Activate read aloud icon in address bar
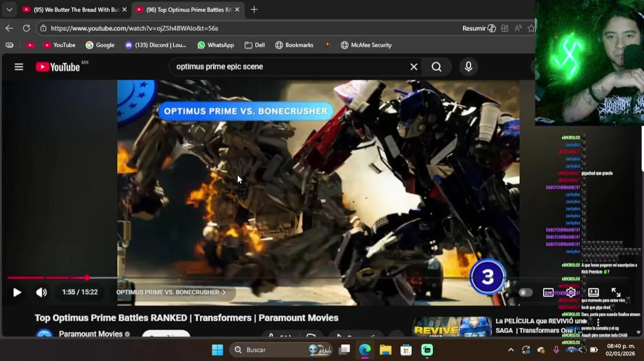The image size is (644, 361). coord(518,28)
